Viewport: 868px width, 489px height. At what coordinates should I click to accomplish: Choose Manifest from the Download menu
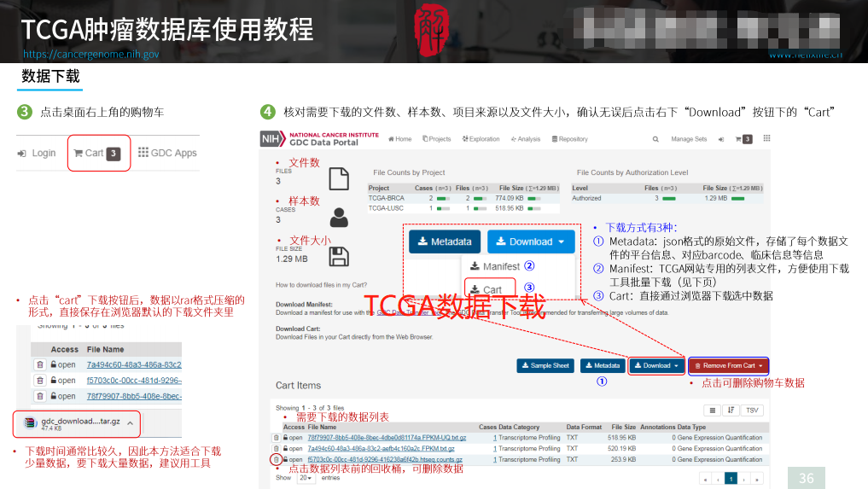(495, 266)
